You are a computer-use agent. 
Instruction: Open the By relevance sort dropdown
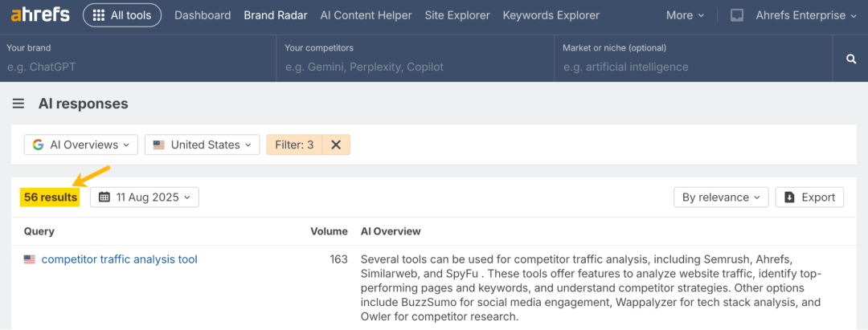click(721, 198)
